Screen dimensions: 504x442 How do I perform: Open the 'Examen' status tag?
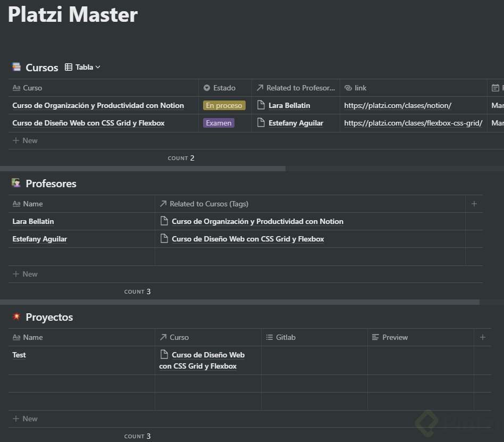tap(219, 123)
